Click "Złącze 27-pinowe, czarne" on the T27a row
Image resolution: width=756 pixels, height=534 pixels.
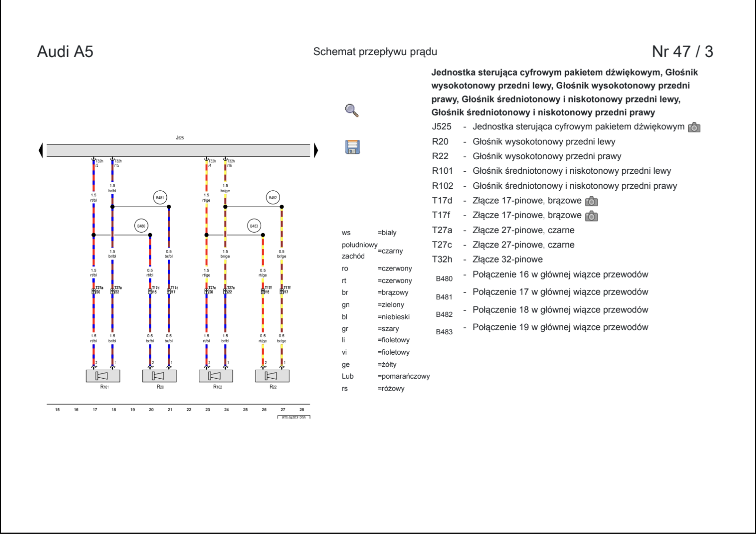tap(524, 230)
